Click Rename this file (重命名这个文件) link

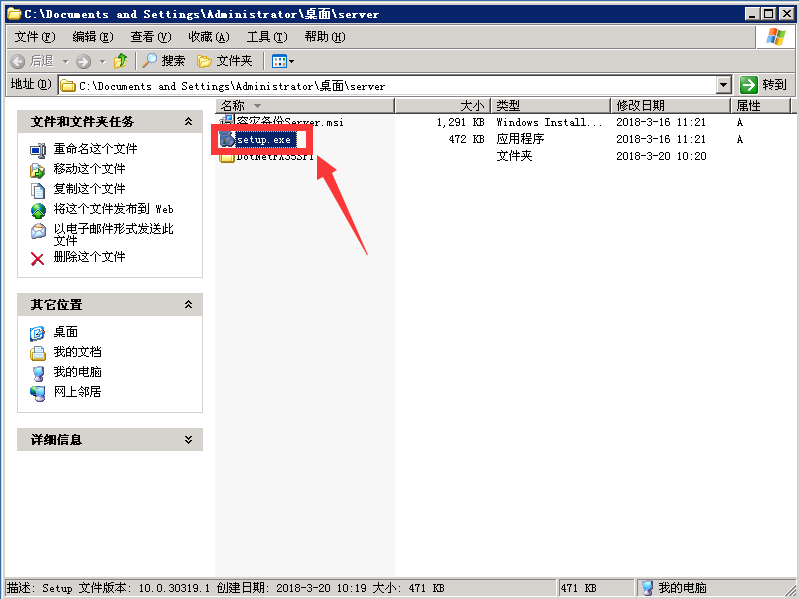(x=95, y=149)
